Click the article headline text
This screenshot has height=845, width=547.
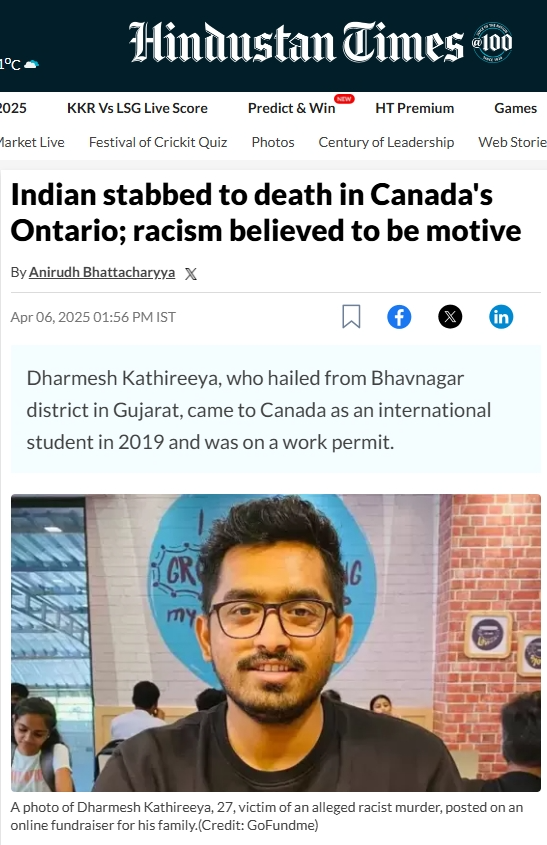(266, 212)
